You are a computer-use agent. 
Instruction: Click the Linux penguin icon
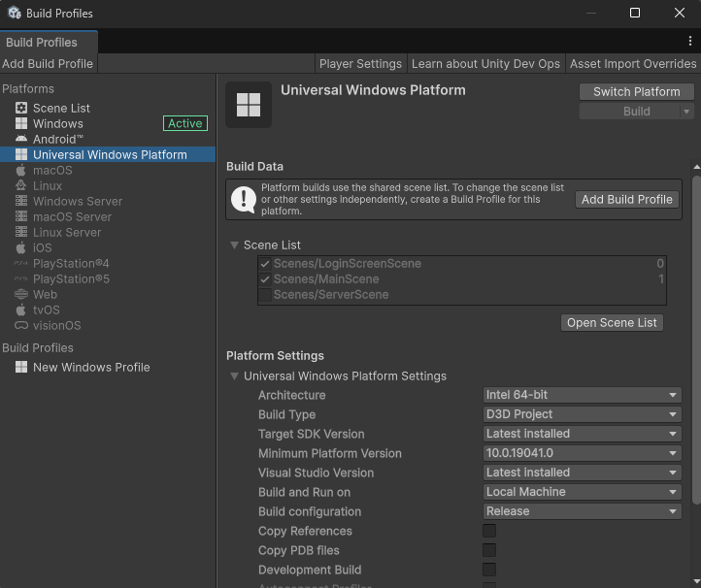coord(21,185)
